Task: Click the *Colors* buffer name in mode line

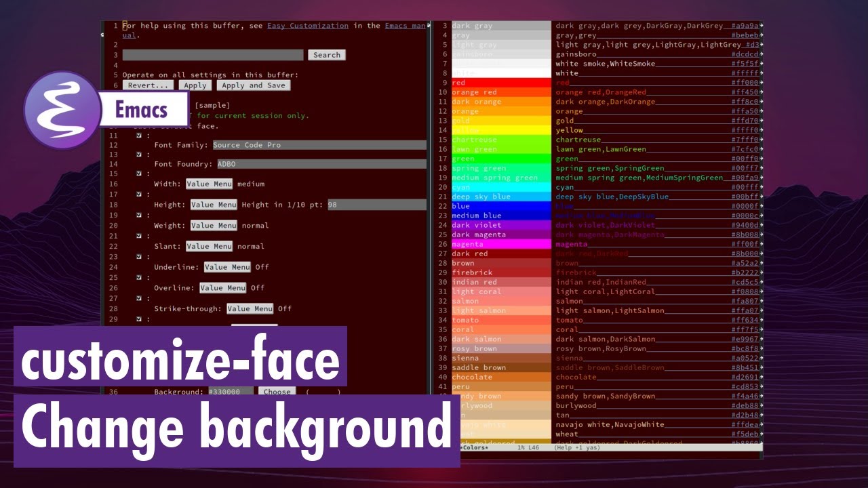Action: click(474, 448)
